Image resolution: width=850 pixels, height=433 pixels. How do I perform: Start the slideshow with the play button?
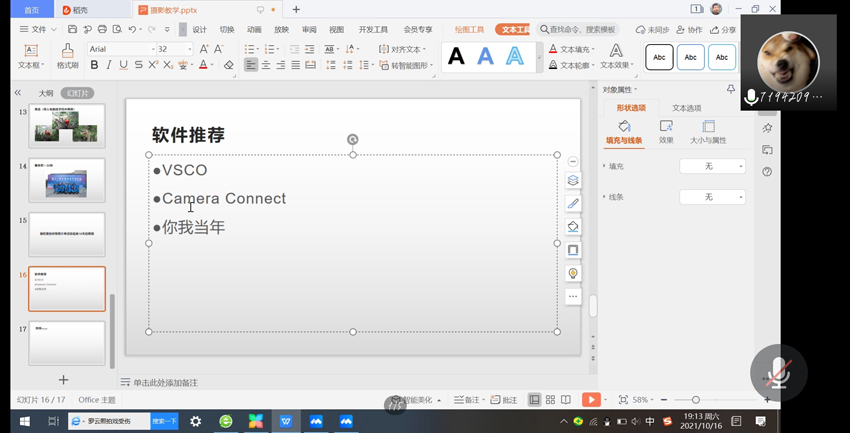(591, 400)
